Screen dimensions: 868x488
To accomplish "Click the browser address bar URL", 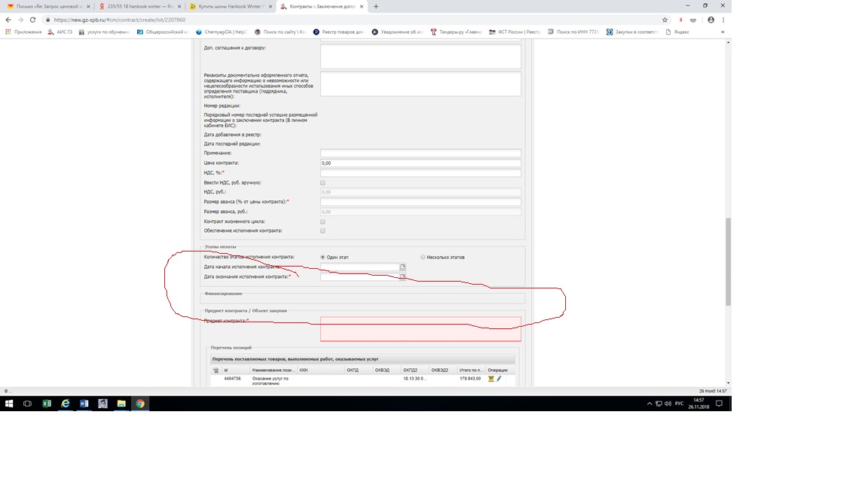I will click(x=120, y=20).
